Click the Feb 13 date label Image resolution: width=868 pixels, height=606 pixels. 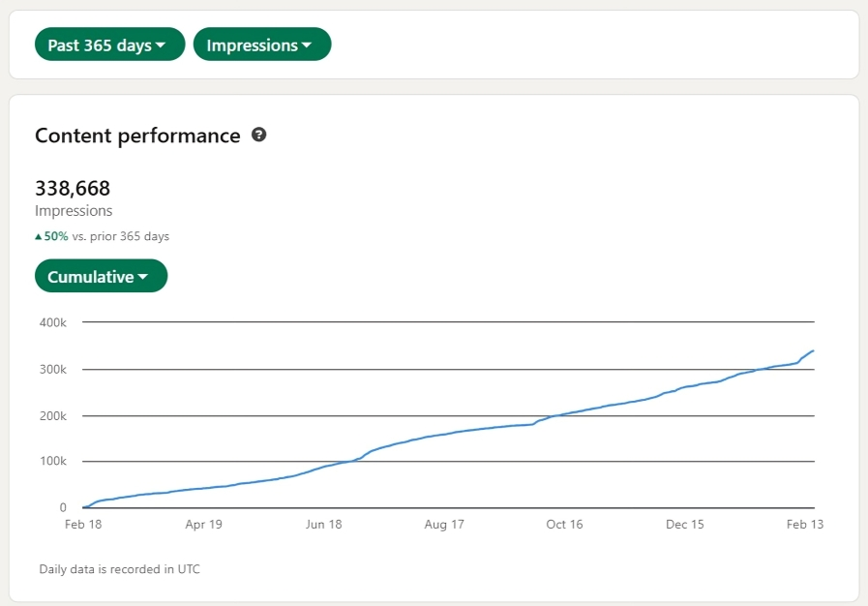coord(804,525)
